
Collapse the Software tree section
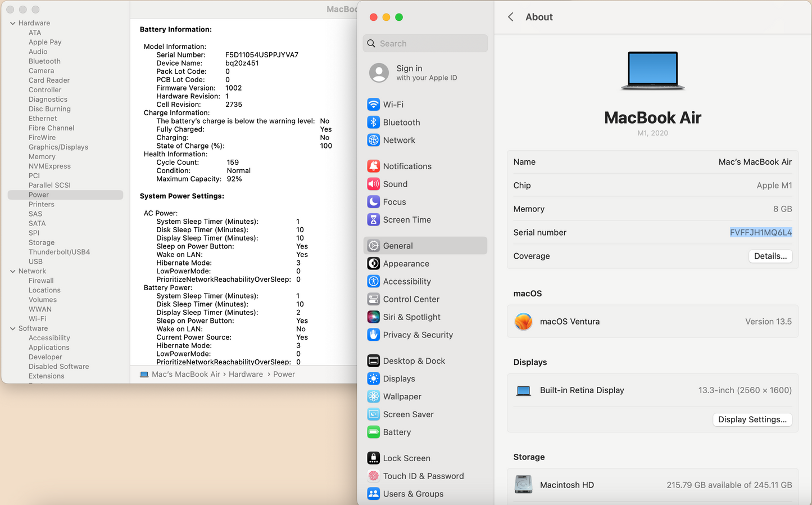(12, 328)
